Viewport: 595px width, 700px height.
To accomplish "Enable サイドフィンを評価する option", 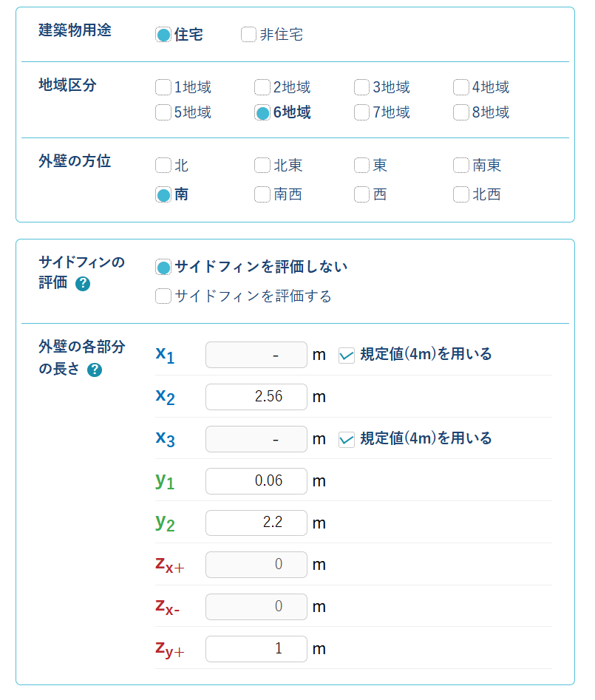I will coord(163,296).
